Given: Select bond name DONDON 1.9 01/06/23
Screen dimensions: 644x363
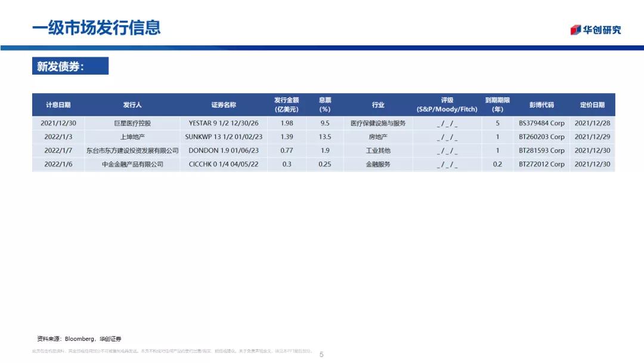Looking at the screenshot, I should [224, 150].
